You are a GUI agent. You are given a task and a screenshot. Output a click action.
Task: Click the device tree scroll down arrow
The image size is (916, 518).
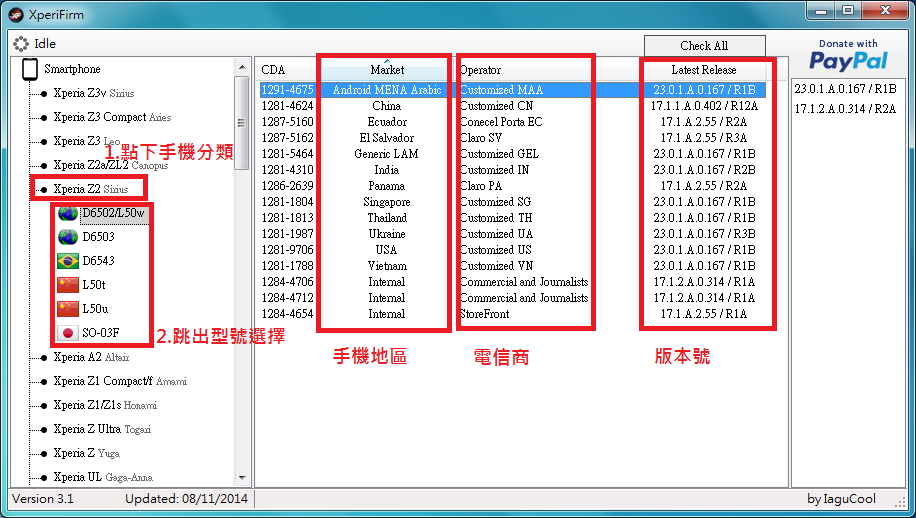[x=242, y=477]
